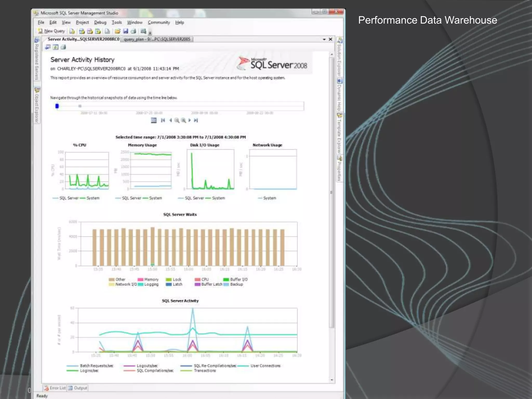Jump to first snapshot in timeline

point(163,120)
